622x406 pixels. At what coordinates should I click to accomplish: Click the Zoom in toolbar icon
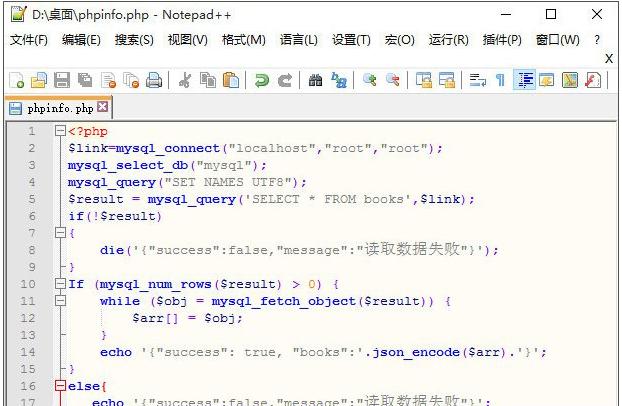(370, 80)
